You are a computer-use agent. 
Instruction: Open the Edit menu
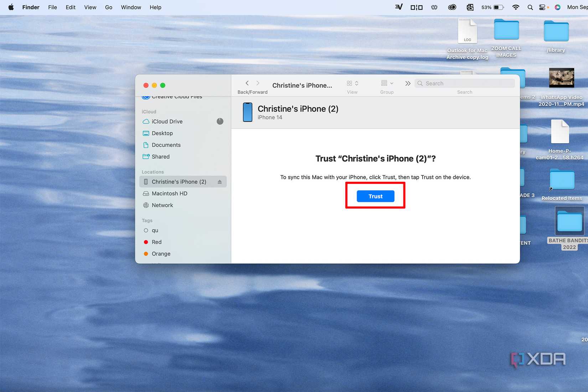(71, 7)
